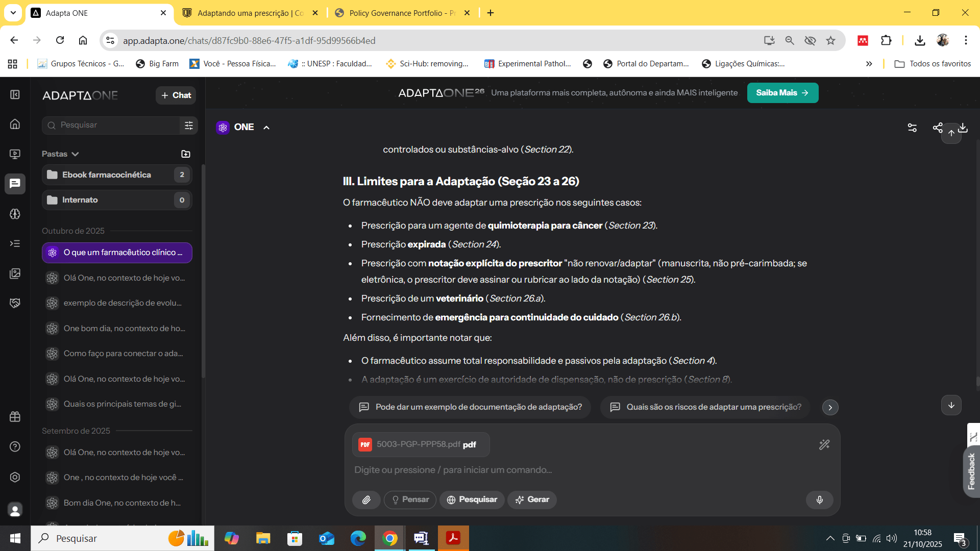
Task: Click the paperclip attach file icon
Action: pos(366,500)
